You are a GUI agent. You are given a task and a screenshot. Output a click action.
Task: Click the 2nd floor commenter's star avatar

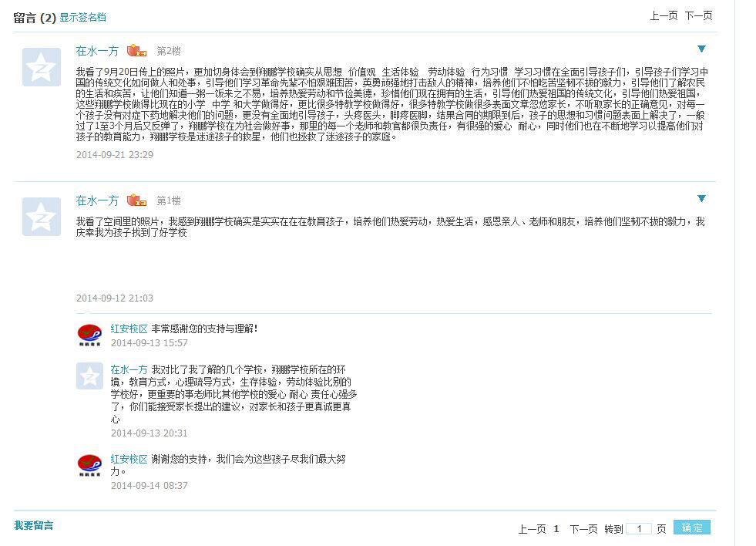42,67
